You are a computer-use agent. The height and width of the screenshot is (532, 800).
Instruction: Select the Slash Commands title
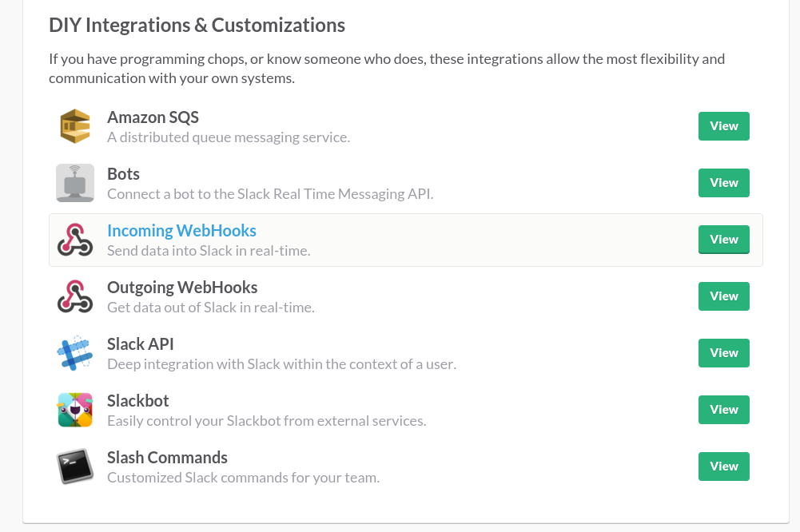[x=167, y=458]
